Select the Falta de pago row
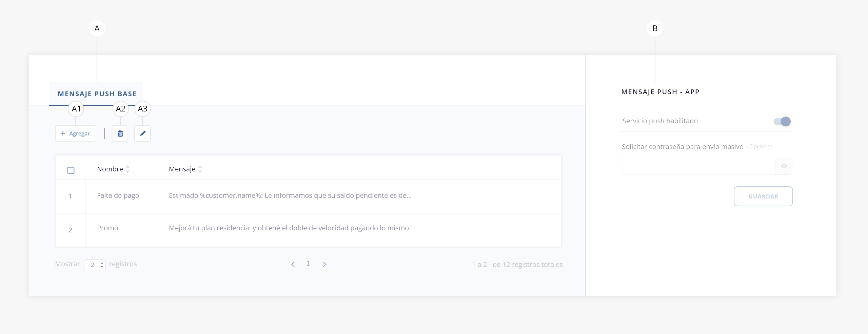 (x=118, y=195)
